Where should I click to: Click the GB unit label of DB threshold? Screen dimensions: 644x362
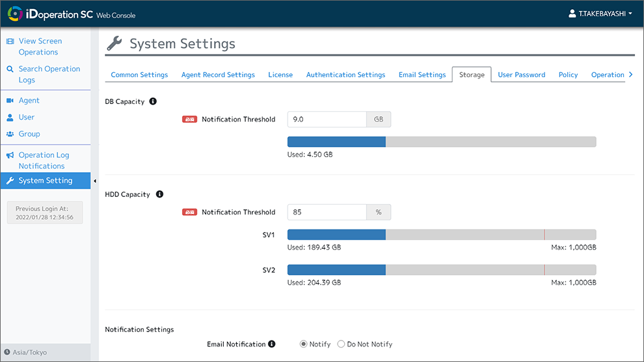coord(379,120)
